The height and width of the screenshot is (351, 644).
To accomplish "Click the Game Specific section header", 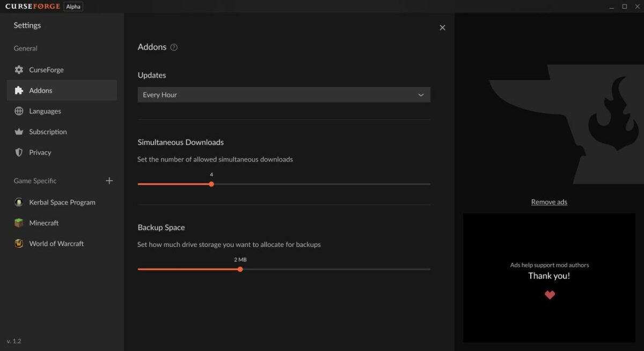I will pyautogui.click(x=35, y=181).
